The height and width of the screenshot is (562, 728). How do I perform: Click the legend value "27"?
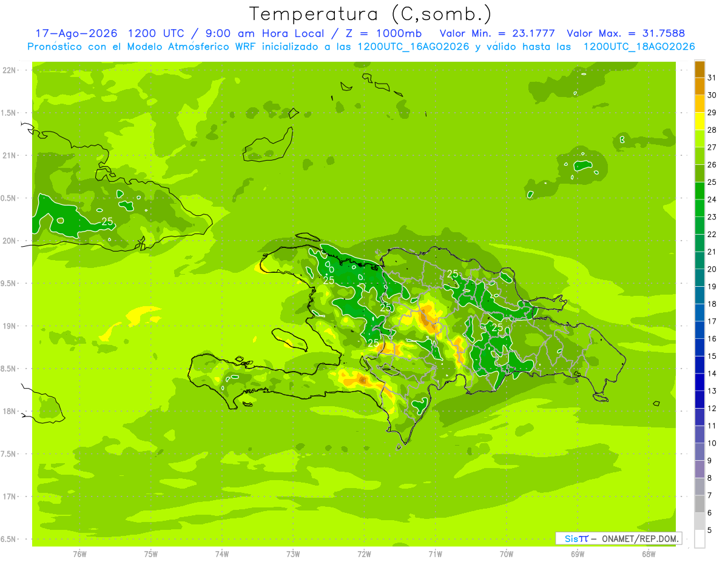pyautogui.click(x=712, y=147)
